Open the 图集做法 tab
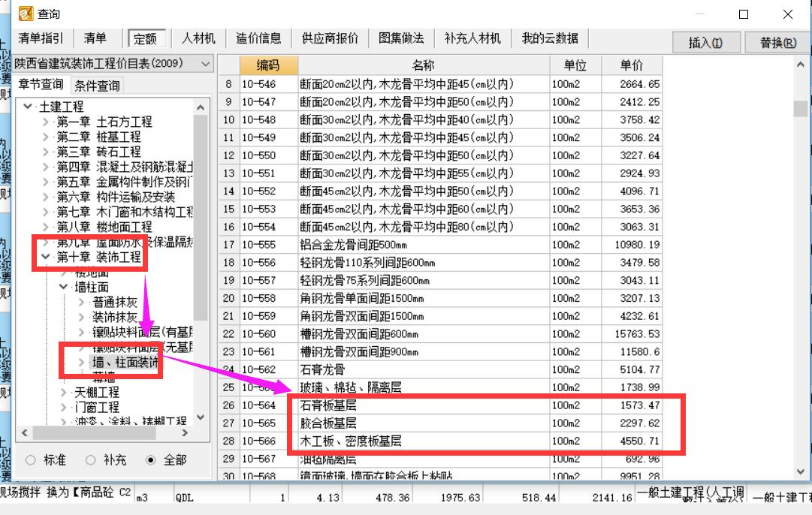This screenshot has width=812, height=515. (401, 38)
